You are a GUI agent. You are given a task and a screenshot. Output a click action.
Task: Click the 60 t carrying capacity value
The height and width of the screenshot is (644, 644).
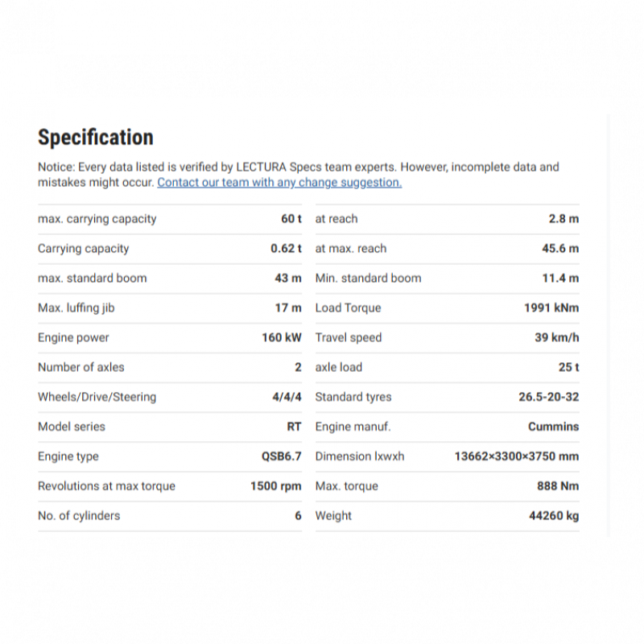tap(291, 219)
